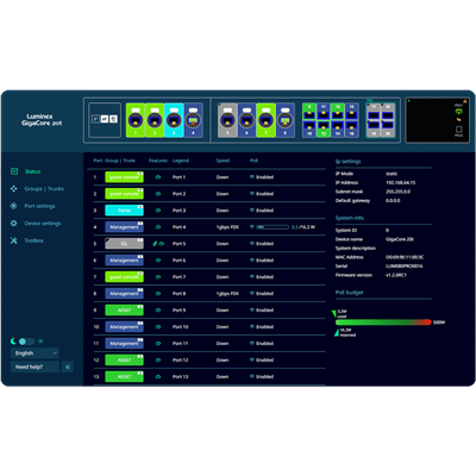Image resolution: width=476 pixels, height=476 pixels.
Task: Toggle the dark/light theme switch
Action: click(x=26, y=341)
